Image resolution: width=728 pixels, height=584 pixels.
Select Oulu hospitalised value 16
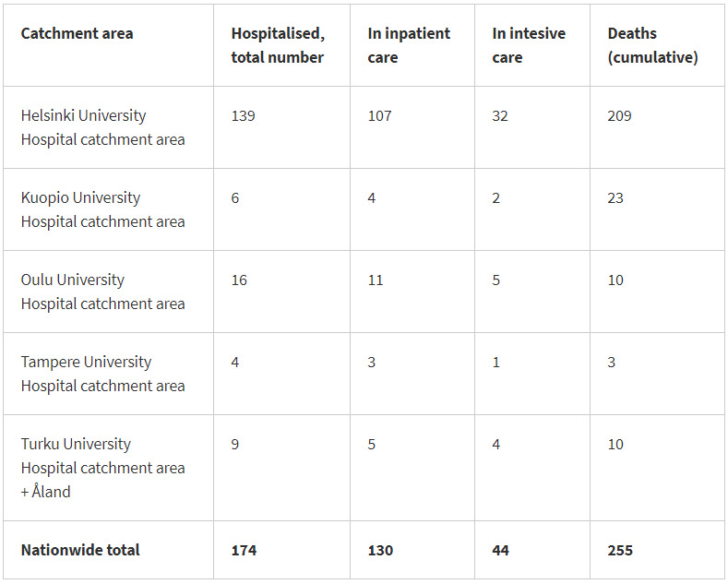(239, 280)
